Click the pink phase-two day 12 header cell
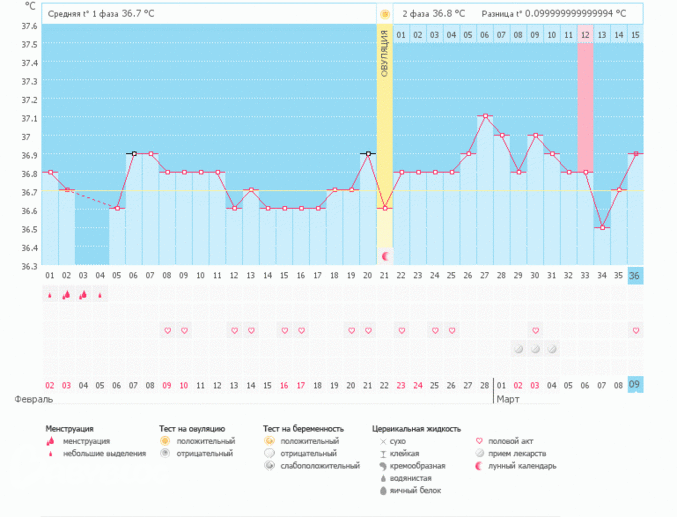Image resolution: width=677 pixels, height=517 pixels. click(585, 35)
